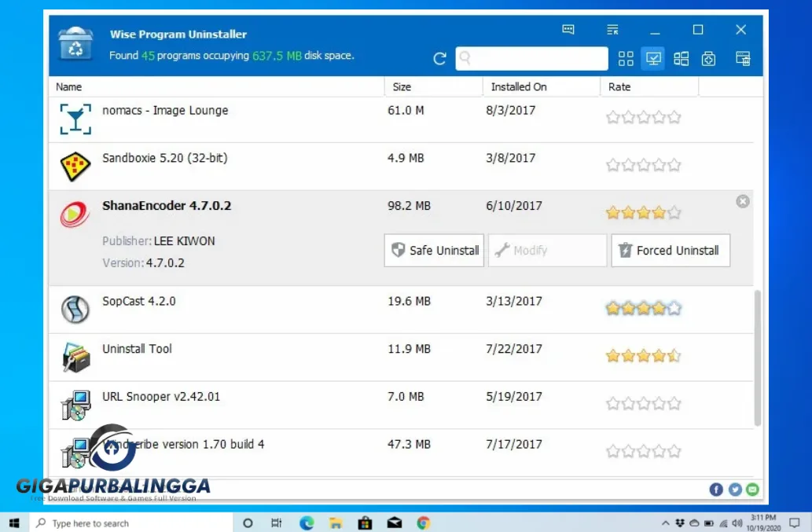This screenshot has width=812, height=532.
Task: Select the desktop apps view icon
Action: point(653,58)
